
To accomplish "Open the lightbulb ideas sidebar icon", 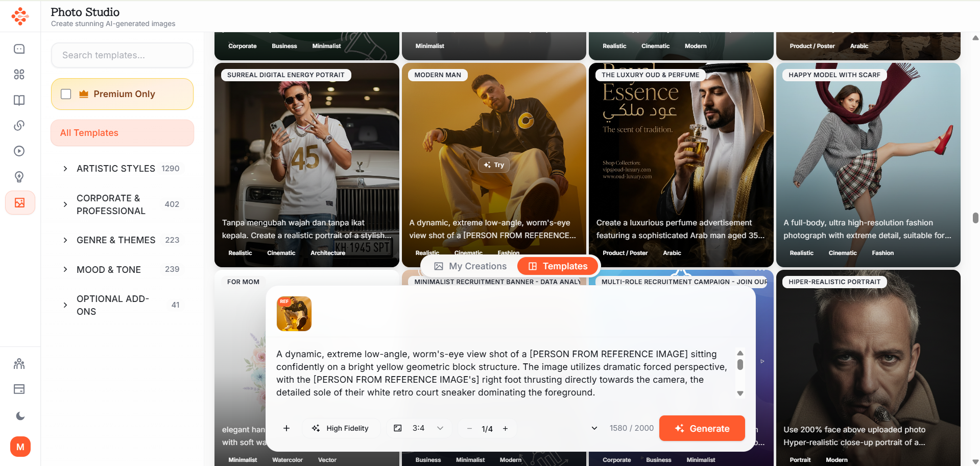I will pos(19,177).
